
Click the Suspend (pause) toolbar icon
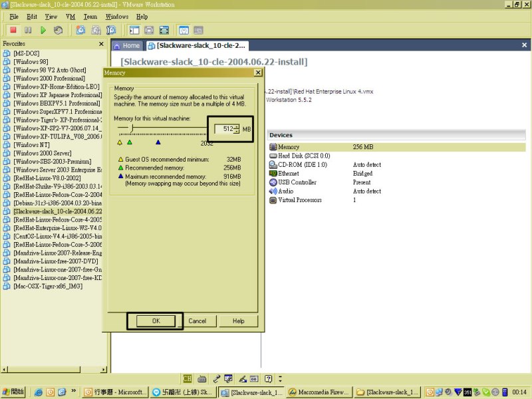[x=28, y=30]
